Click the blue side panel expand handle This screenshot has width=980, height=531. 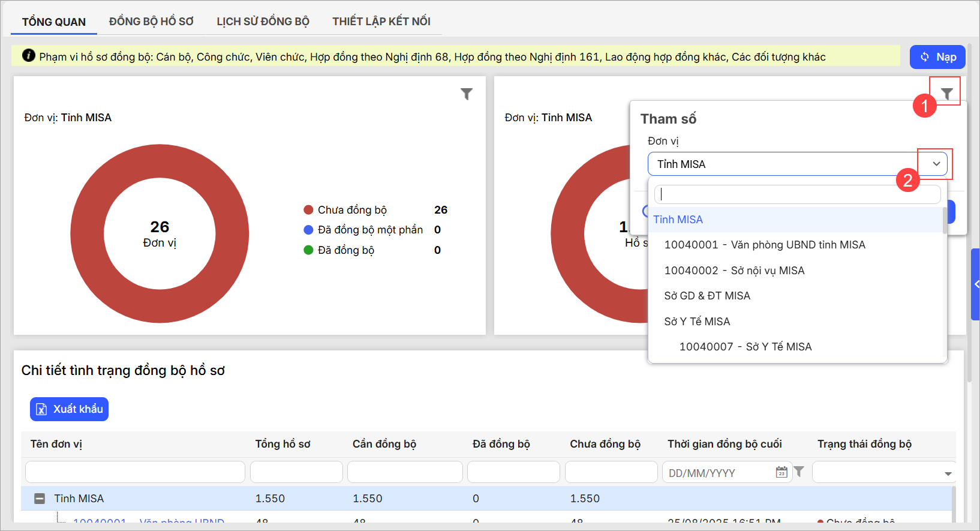point(976,284)
